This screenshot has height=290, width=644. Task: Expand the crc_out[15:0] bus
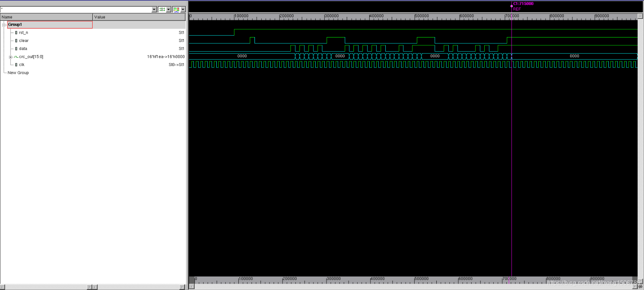(x=10, y=57)
